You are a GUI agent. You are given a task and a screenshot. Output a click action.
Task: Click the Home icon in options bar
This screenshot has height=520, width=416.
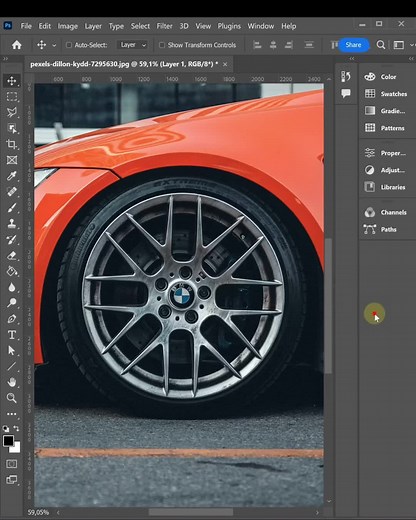pos(16,45)
